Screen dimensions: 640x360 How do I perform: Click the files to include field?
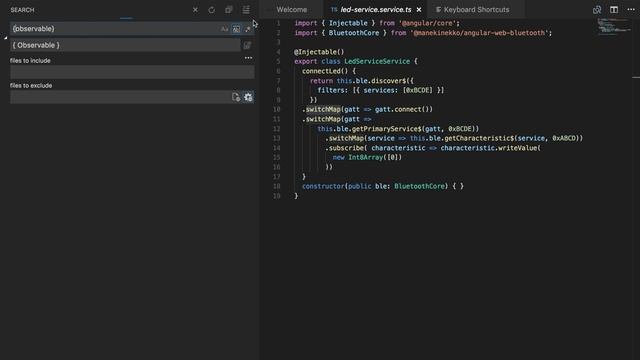pos(132,72)
